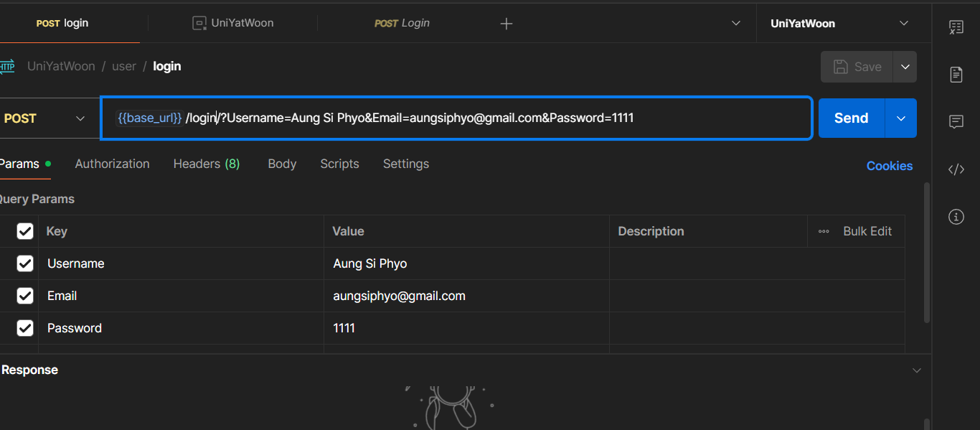This screenshot has width=980, height=430.
Task: Click the plus icon to add new tab
Action: click(507, 24)
